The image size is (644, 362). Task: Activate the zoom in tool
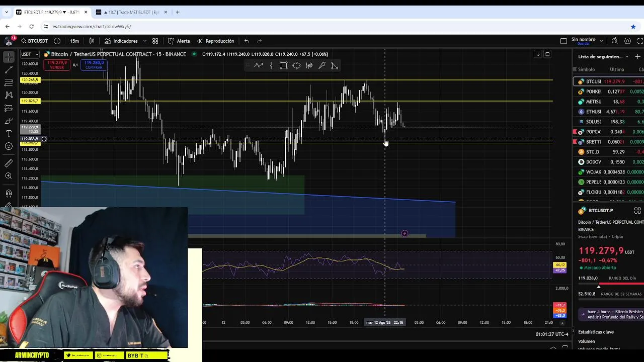[9, 176]
